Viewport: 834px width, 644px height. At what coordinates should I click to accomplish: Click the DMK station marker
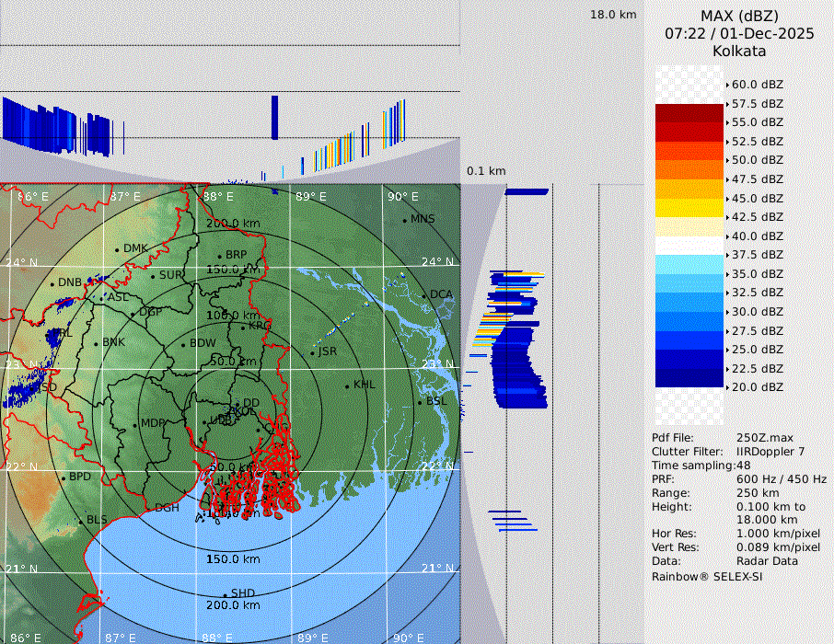(117, 249)
